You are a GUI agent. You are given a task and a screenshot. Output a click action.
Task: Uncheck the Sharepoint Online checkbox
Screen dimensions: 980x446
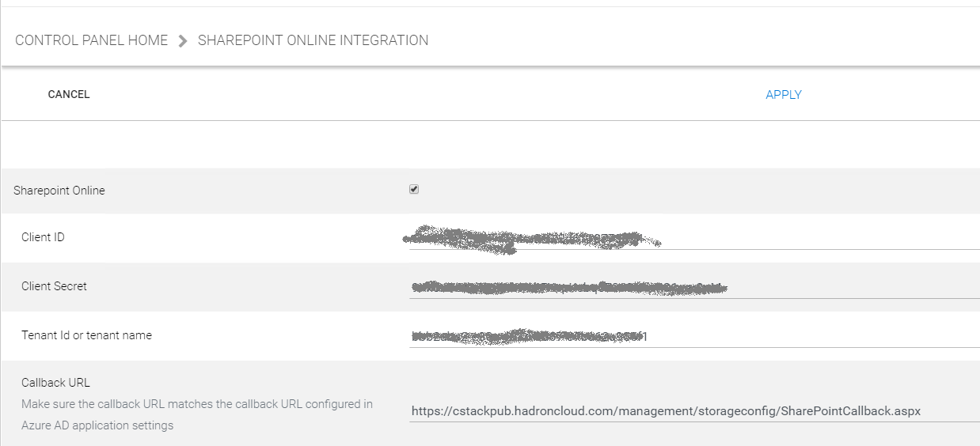(x=414, y=190)
